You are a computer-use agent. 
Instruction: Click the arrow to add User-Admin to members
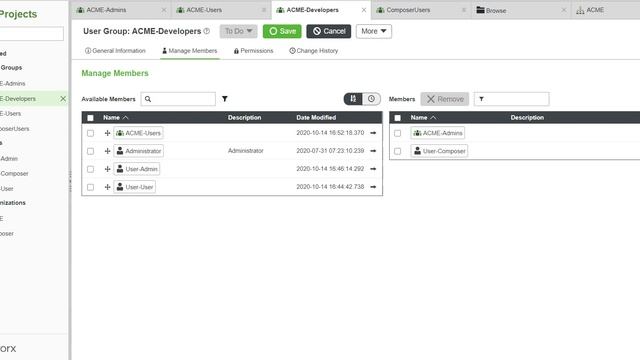(x=373, y=169)
